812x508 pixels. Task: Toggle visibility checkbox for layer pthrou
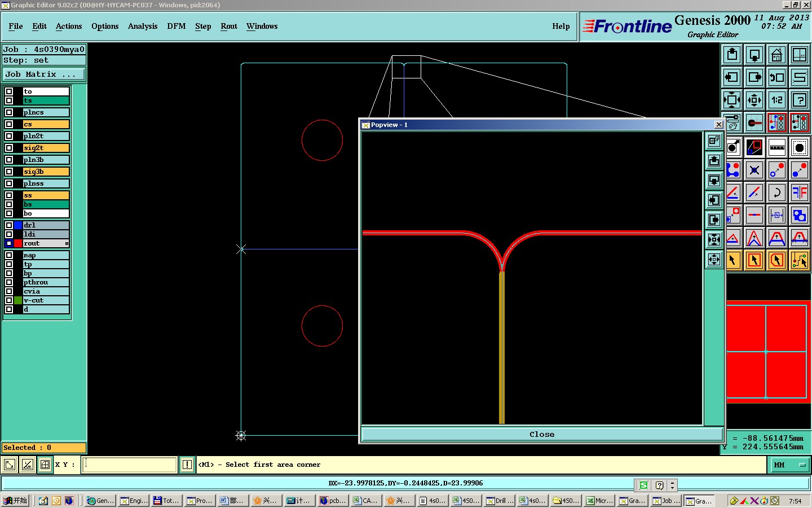[x=9, y=282]
